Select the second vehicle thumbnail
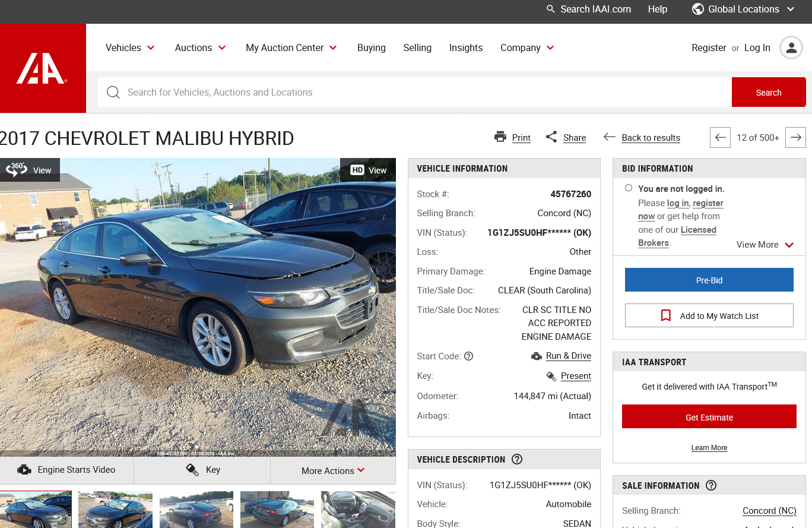Image resolution: width=812 pixels, height=528 pixels. tap(115, 510)
